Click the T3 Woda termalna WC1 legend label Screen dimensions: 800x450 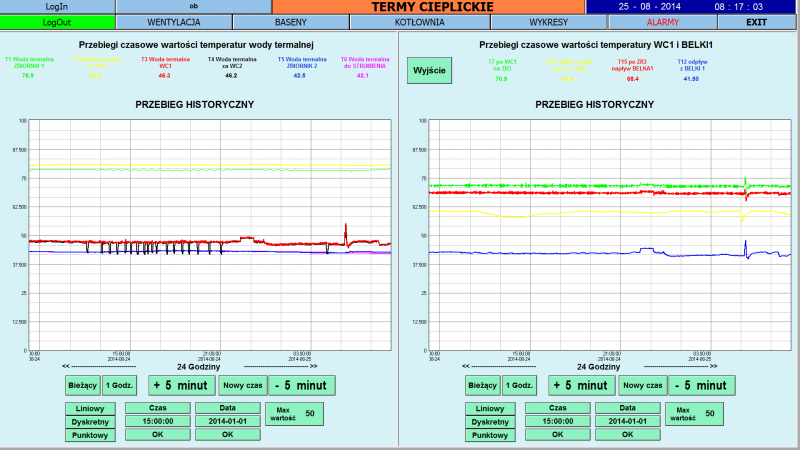click(x=165, y=63)
